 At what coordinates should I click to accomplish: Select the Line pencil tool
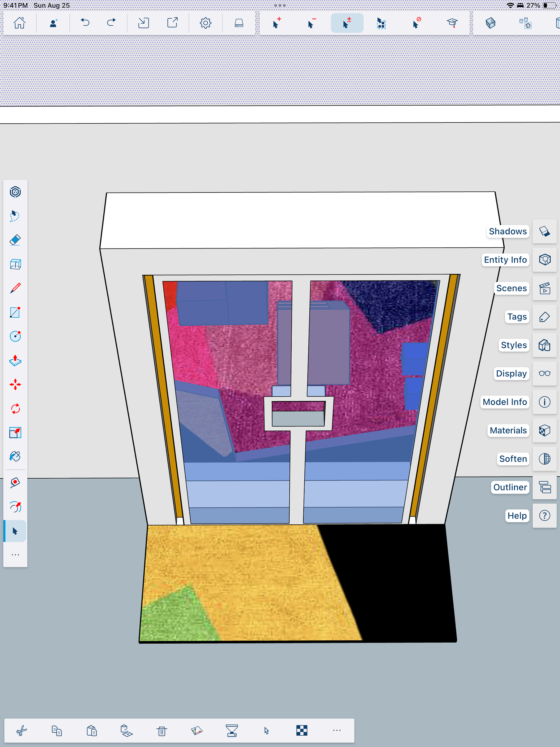coord(15,288)
